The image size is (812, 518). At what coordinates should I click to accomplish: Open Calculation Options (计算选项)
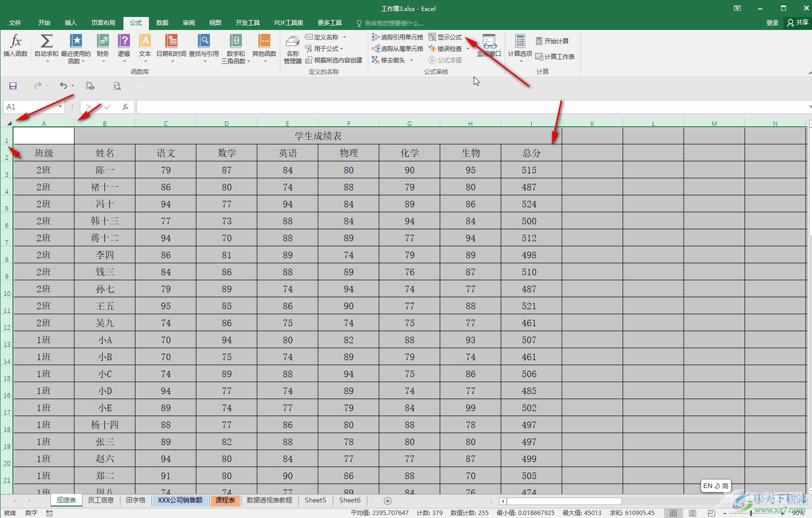tap(520, 48)
